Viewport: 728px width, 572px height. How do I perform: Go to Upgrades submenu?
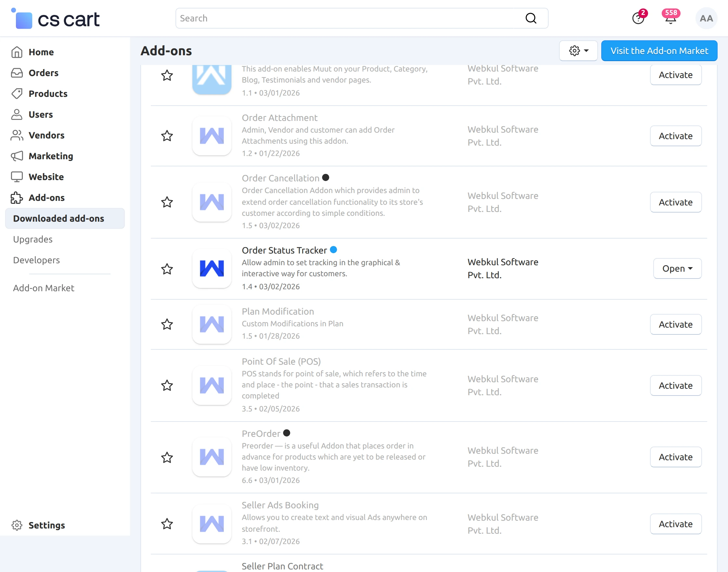pos(33,239)
